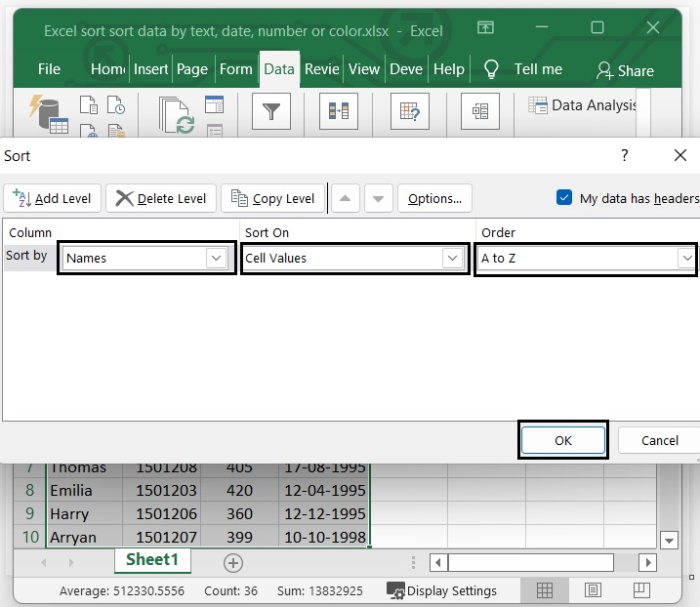Click the Move Up arrow in Sort dialog
Image resolution: width=700 pixels, height=607 pixels.
click(344, 198)
